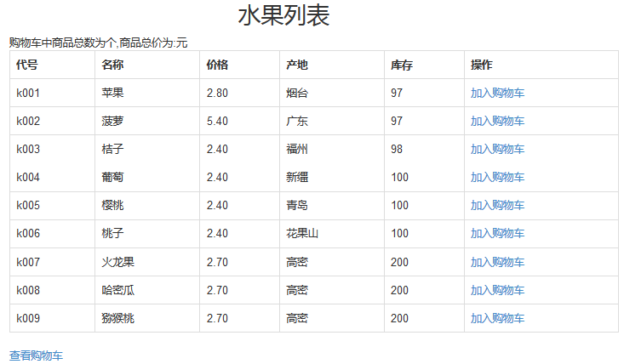This screenshot has width=624, height=364.
Task: Click 加入购物车 for 猕猴桃
Action: [497, 318]
